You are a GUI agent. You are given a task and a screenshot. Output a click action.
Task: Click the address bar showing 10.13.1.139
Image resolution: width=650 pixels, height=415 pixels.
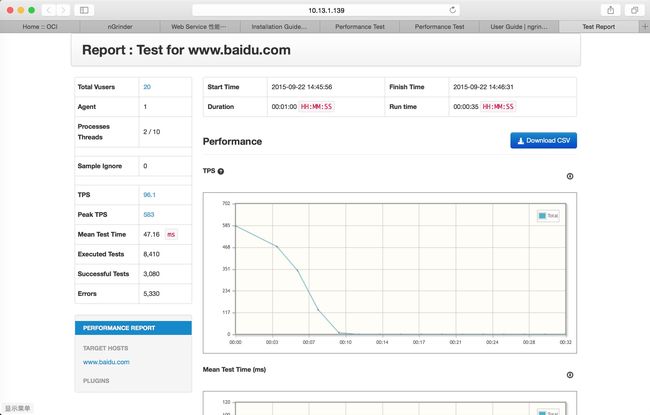coord(326,10)
